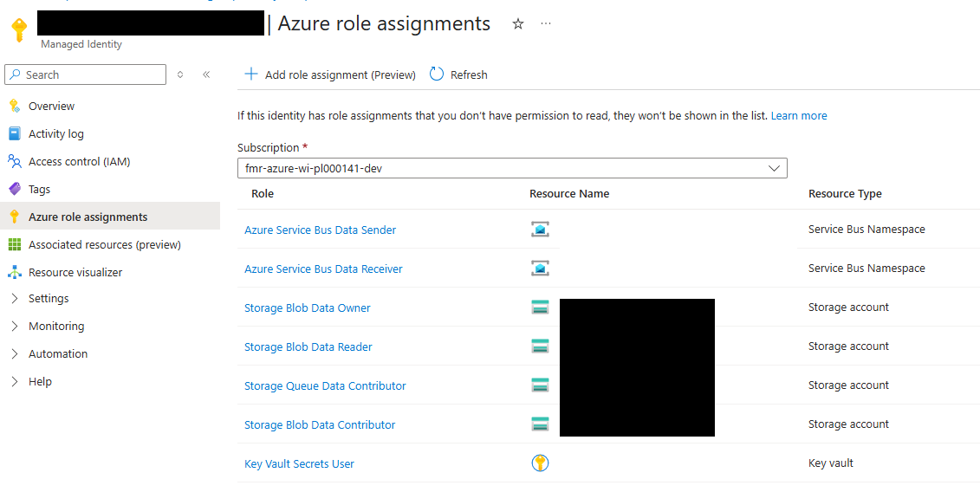The width and height of the screenshot is (980, 492).
Task: Open Key Vault Secrets User role
Action: coord(299,463)
